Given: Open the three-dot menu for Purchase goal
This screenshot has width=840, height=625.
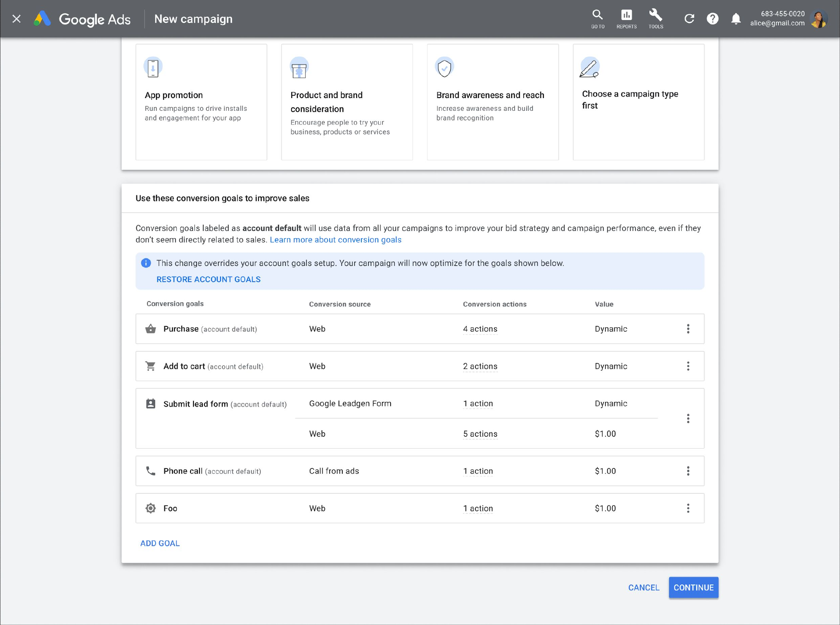Looking at the screenshot, I should point(688,329).
